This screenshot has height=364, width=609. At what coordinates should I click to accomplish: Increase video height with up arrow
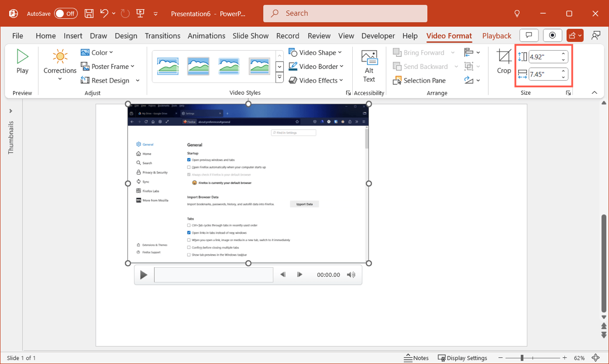(x=563, y=54)
